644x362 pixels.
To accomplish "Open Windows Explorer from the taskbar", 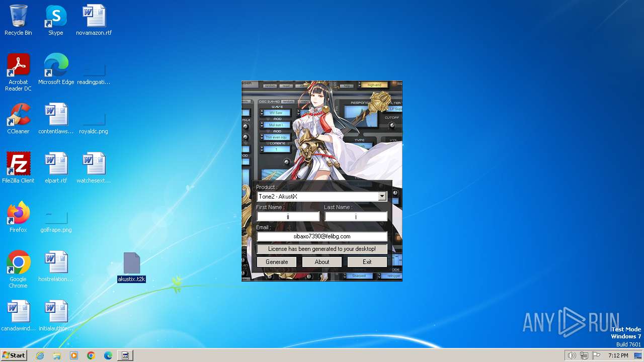I will coord(57,355).
